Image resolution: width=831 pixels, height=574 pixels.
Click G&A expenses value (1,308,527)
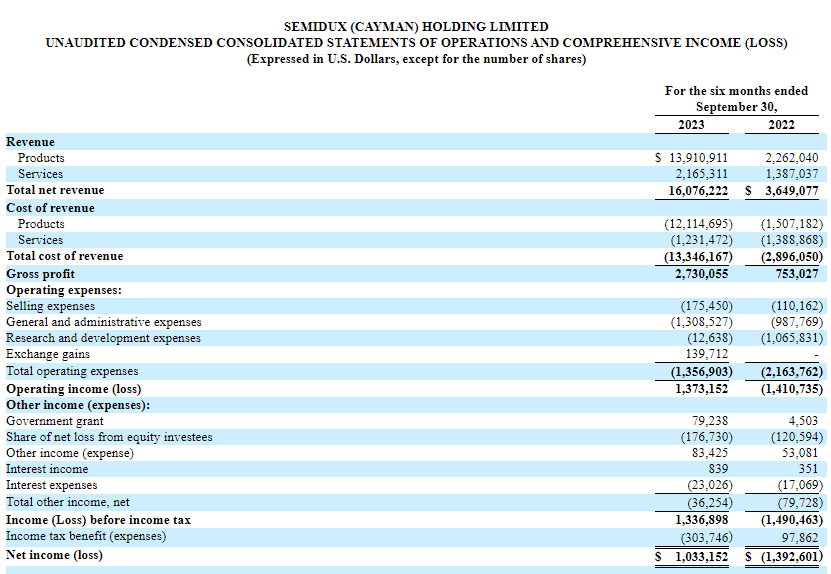pos(701,322)
